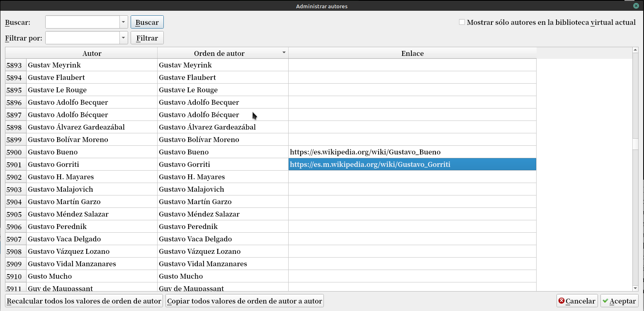Select 'Gustave Flaubert' in Orden de autor column
This screenshot has height=311, width=644.
tap(223, 77)
